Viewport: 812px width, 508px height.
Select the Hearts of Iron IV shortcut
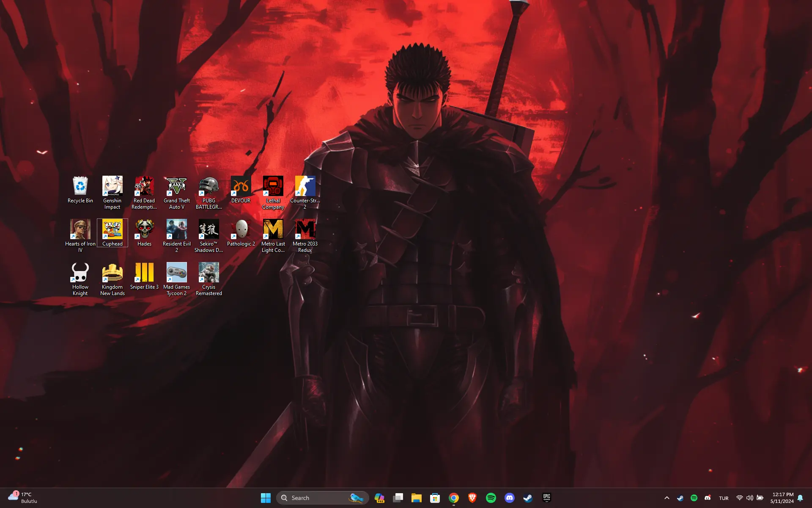click(x=80, y=236)
